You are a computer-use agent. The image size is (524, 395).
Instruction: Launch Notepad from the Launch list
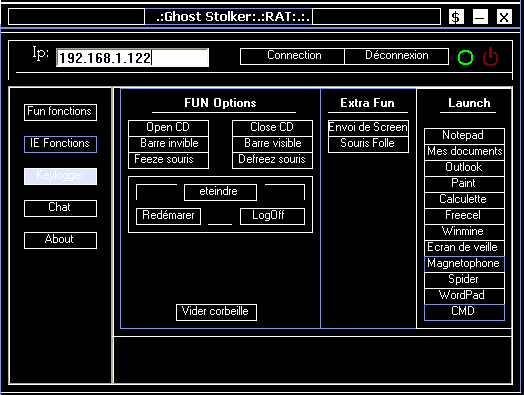(464, 136)
